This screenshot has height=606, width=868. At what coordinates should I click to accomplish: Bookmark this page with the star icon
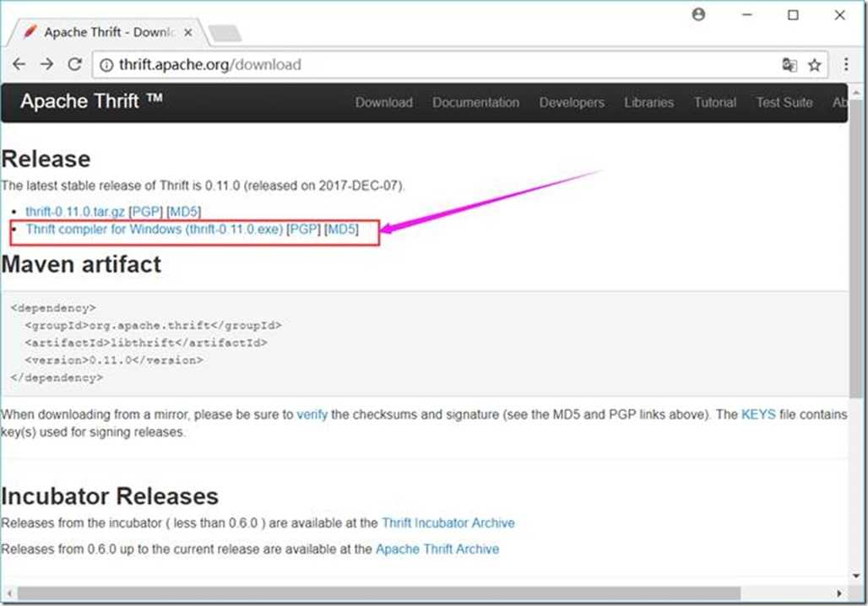(x=814, y=65)
